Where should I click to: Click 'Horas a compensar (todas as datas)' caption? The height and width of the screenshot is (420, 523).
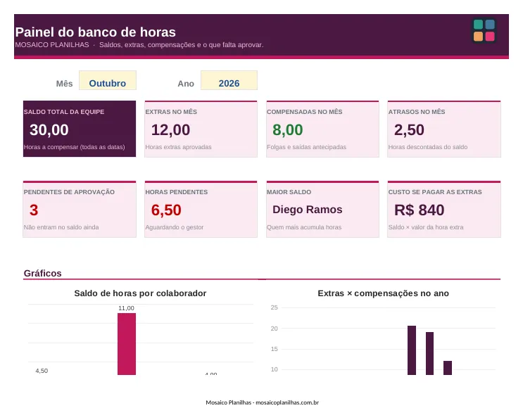pos(75,147)
